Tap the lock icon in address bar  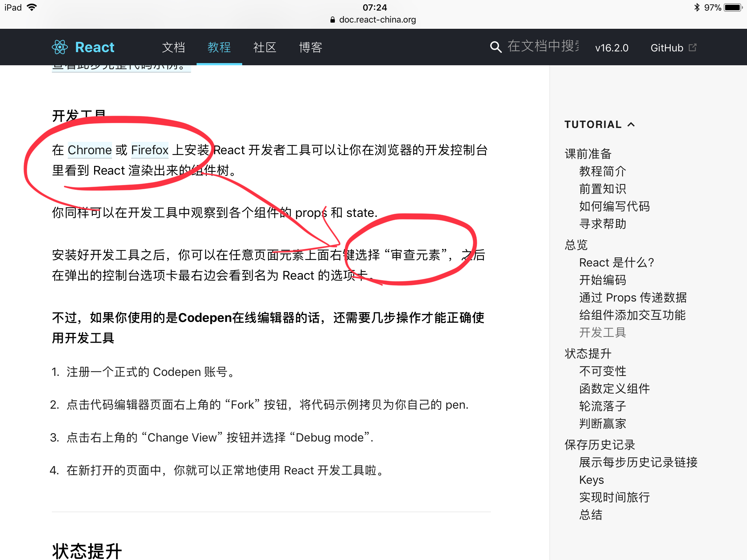click(332, 20)
